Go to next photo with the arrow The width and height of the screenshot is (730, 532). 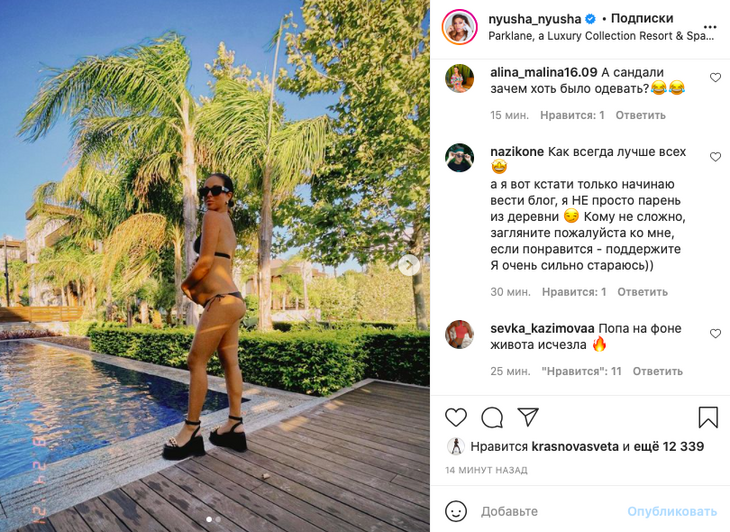pyautogui.click(x=409, y=265)
